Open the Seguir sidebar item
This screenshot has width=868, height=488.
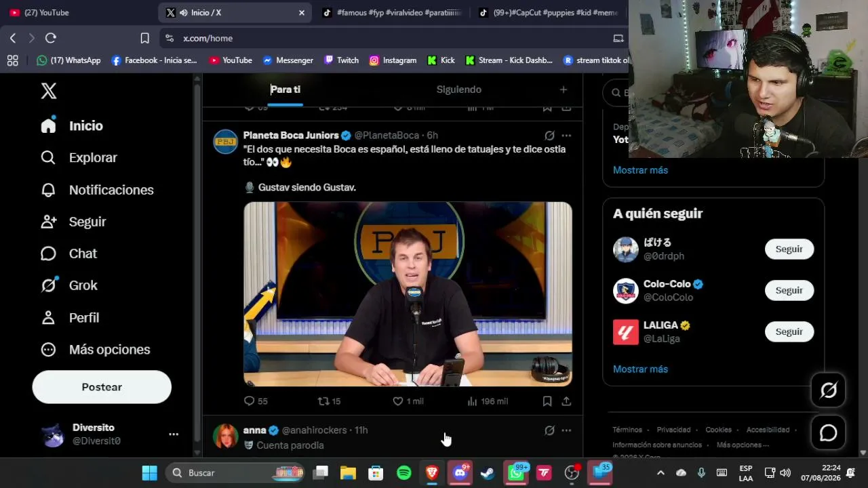(x=73, y=222)
